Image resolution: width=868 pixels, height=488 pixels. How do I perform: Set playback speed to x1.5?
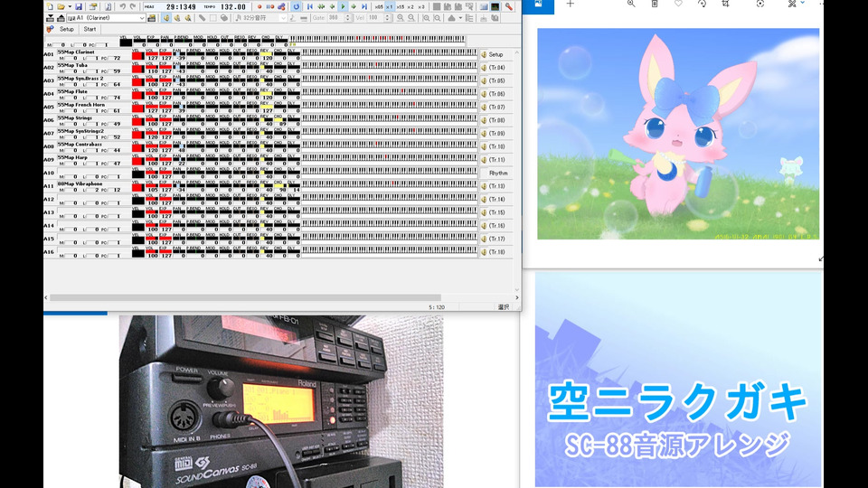click(401, 6)
